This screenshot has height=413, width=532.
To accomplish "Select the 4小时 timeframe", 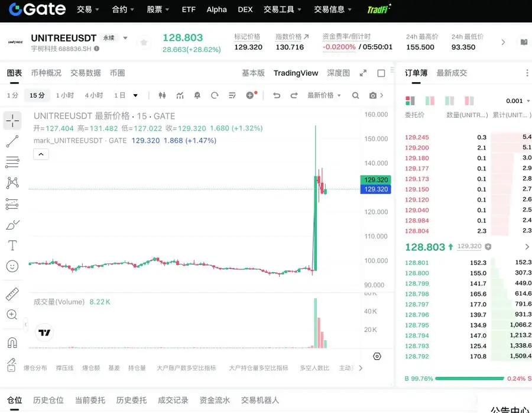I will tap(94, 95).
